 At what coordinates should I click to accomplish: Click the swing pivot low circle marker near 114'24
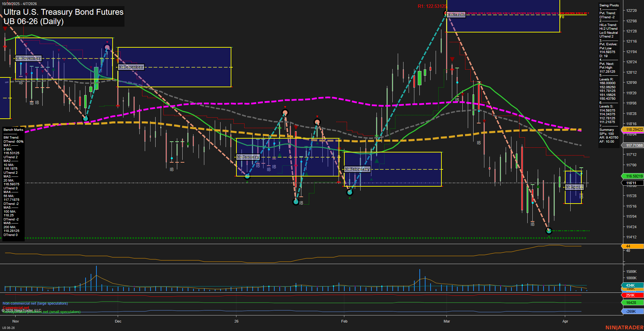point(549,231)
